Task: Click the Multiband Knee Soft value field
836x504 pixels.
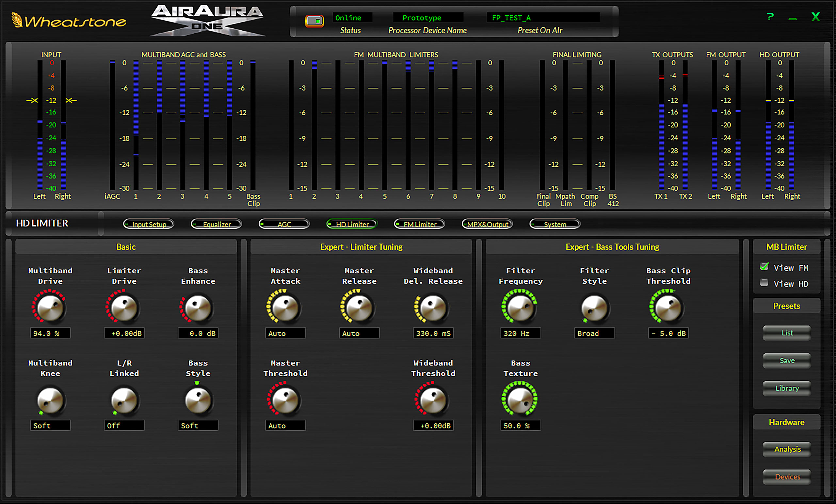Action: coord(50,425)
